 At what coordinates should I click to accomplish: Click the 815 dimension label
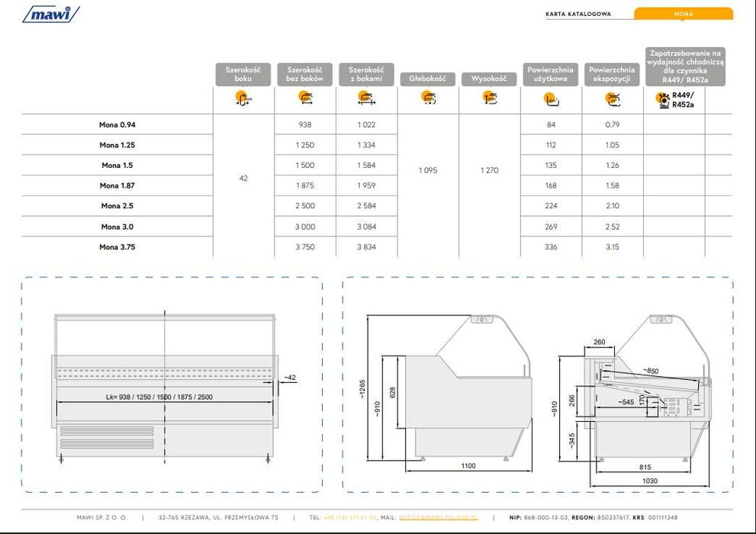coord(645,467)
